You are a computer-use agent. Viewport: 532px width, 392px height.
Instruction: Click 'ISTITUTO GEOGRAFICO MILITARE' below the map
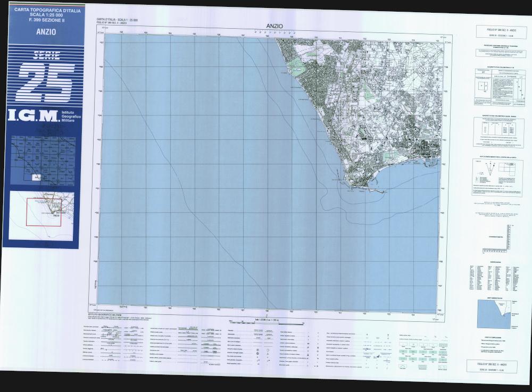click(x=104, y=314)
